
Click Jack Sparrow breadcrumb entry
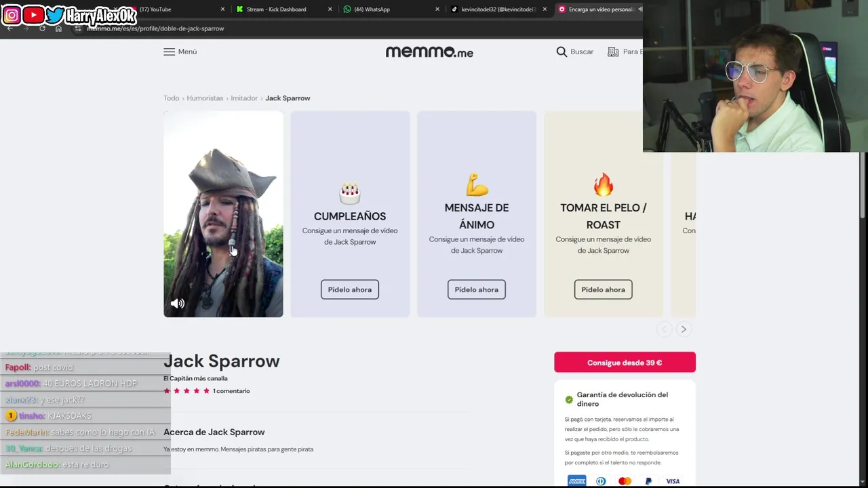pyautogui.click(x=288, y=98)
